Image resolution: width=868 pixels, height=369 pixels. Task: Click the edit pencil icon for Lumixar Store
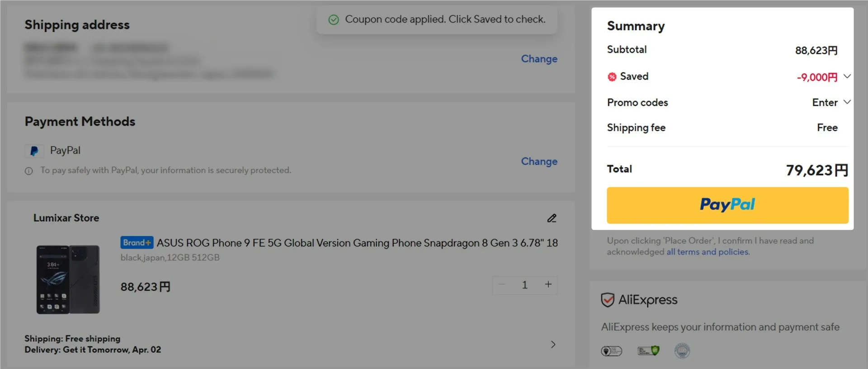552,218
